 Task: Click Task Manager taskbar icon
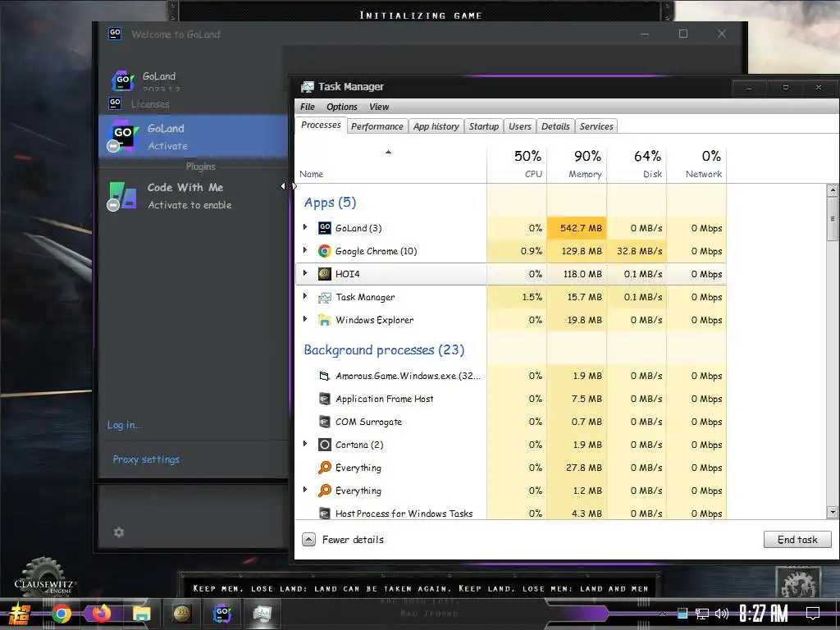tap(262, 614)
